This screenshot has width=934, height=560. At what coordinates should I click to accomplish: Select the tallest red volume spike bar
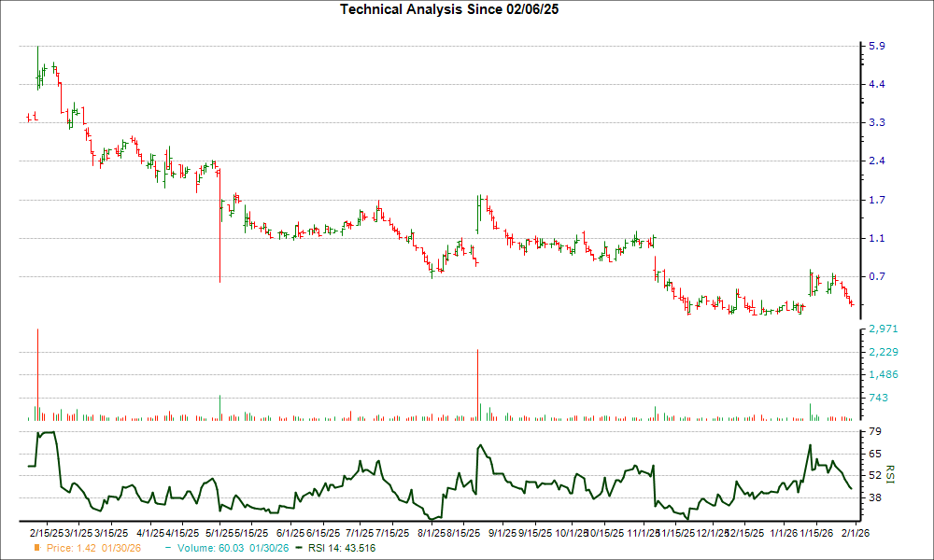click(37, 373)
